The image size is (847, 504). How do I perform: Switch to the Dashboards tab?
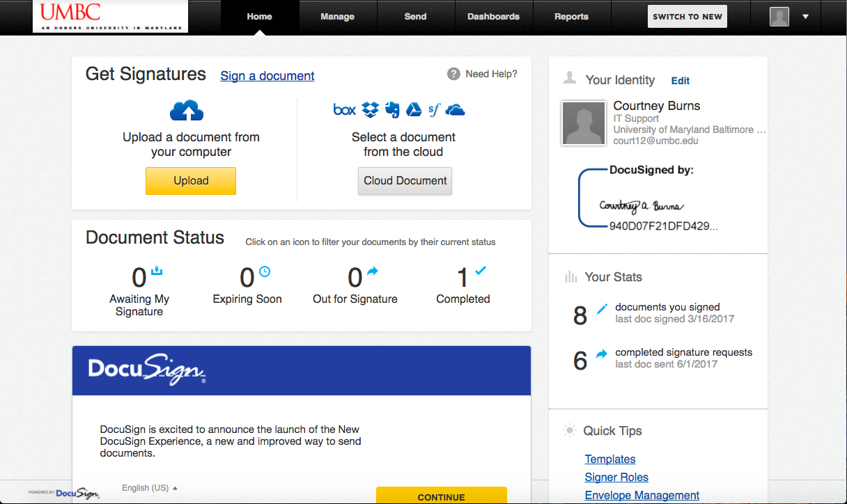493,17
